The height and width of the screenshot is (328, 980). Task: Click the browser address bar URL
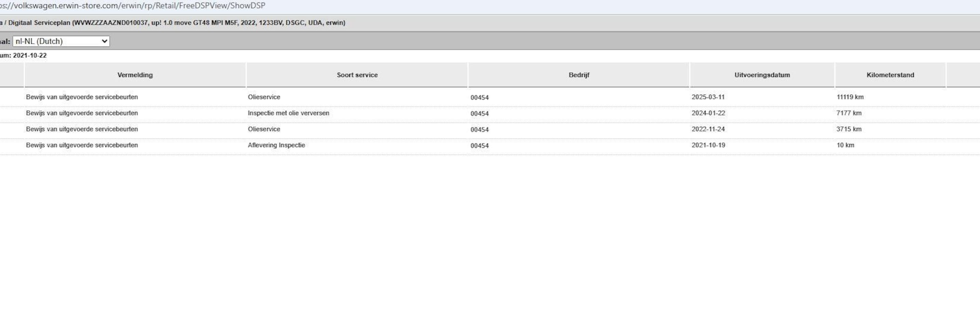click(132, 6)
